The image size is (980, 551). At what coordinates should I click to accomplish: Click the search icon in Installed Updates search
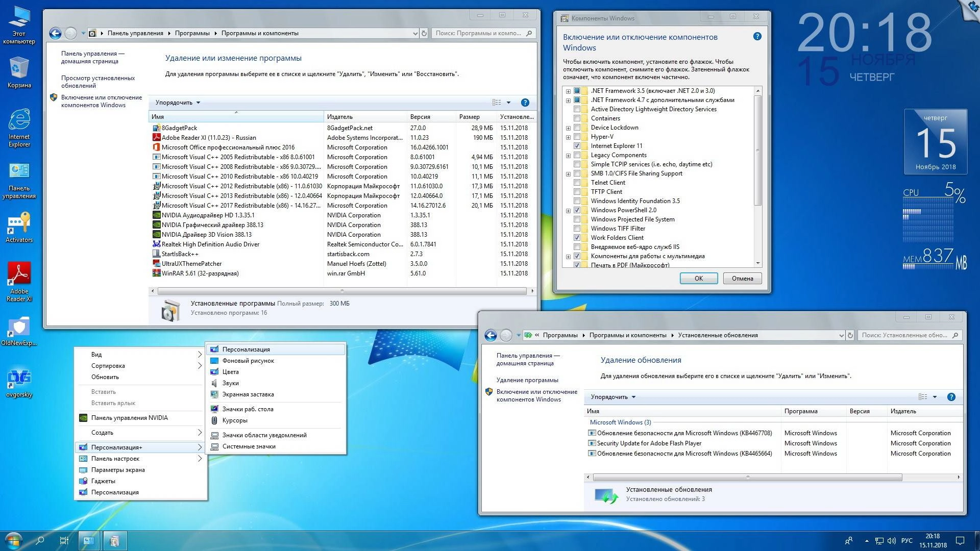(955, 335)
